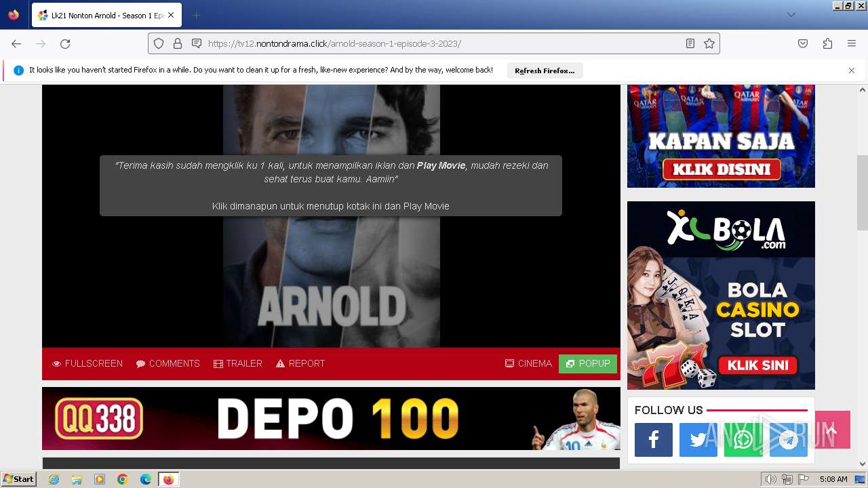Switch the player to FULLSCREEN

click(x=87, y=364)
